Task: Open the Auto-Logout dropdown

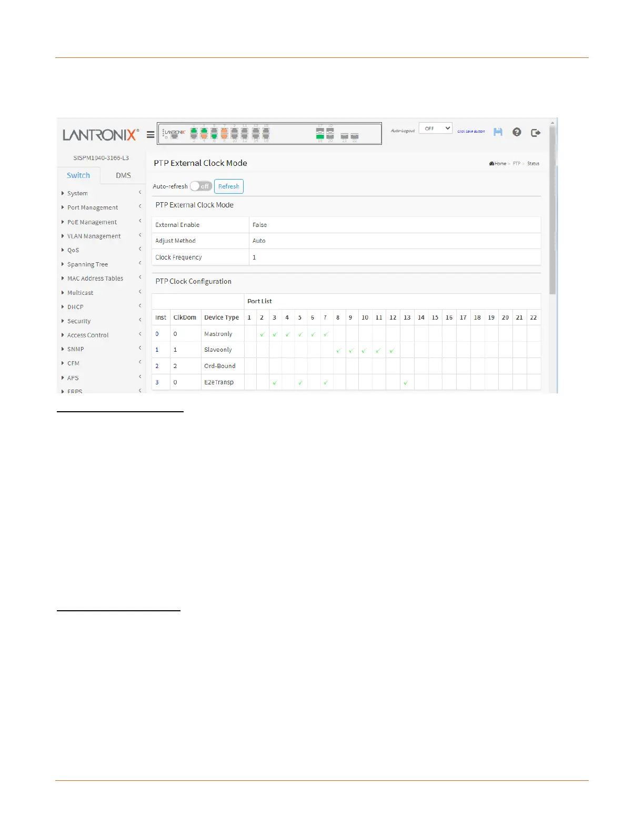Action: point(436,128)
